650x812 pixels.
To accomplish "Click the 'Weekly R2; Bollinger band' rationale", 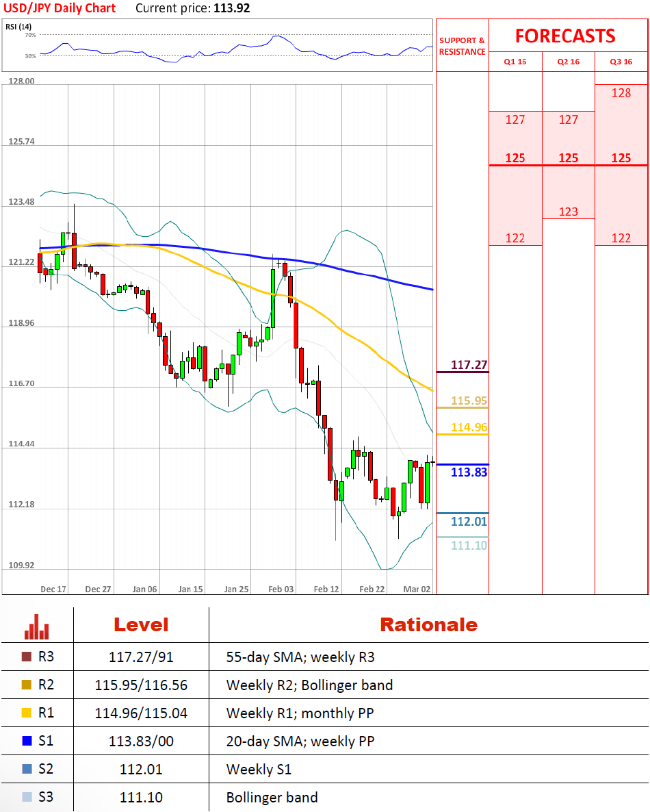I will (309, 685).
